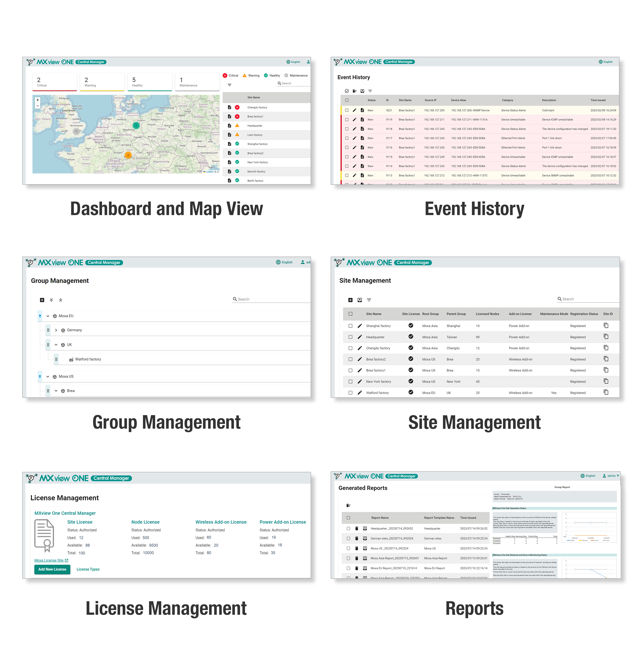The height and width of the screenshot is (658, 644).
Task: Copy Site ID for Headquarter row
Action: click(x=606, y=337)
